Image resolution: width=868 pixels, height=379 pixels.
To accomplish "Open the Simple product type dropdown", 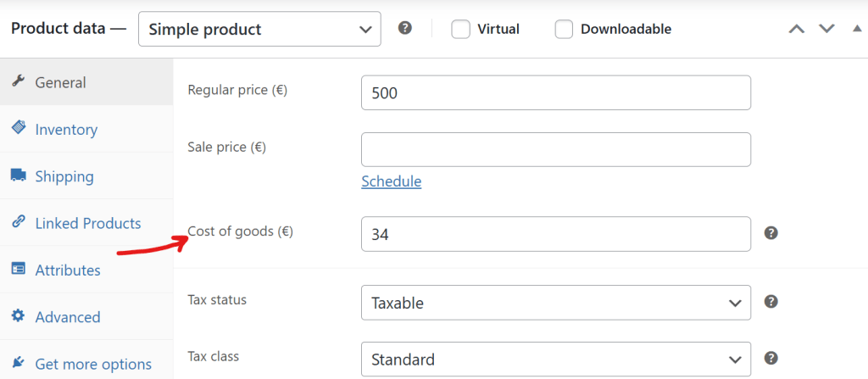I will (x=259, y=29).
